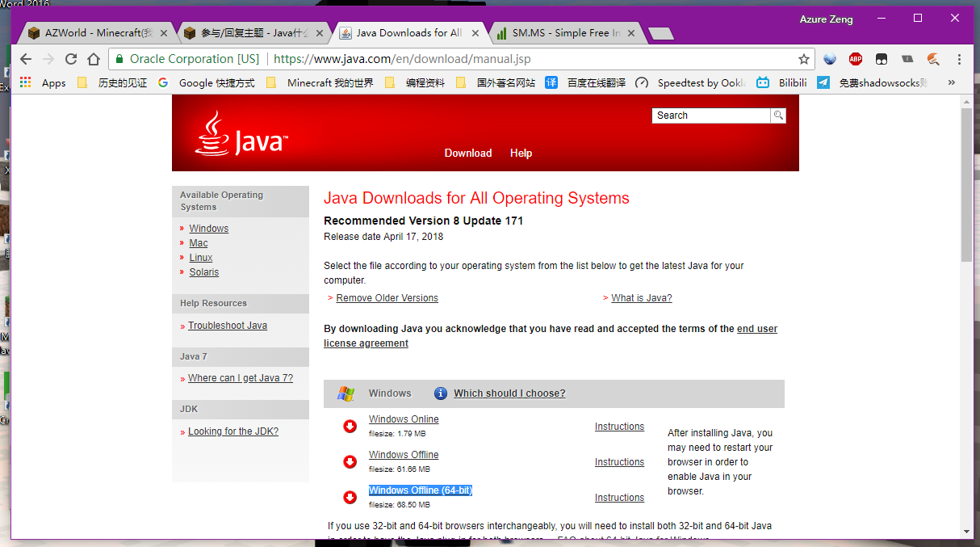Open a new browser tab
980x547 pixels.
661,34
